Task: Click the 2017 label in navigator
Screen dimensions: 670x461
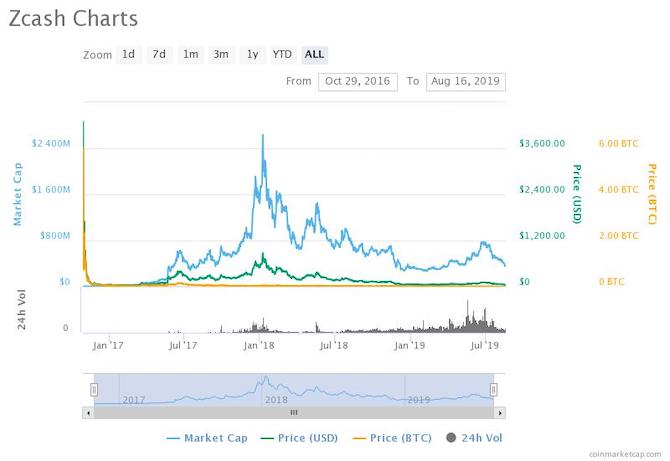Action: pyautogui.click(x=134, y=400)
